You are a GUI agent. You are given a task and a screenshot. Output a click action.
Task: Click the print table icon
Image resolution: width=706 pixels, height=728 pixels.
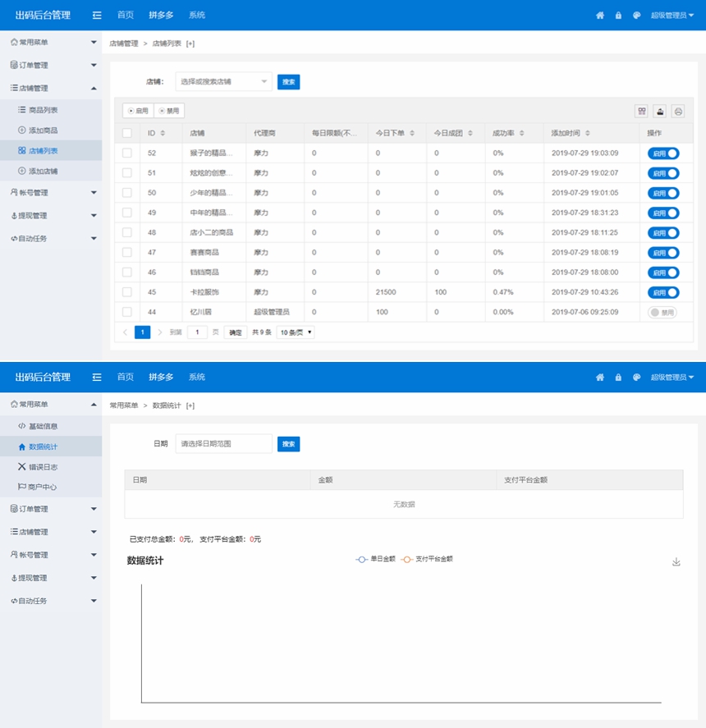[678, 111]
